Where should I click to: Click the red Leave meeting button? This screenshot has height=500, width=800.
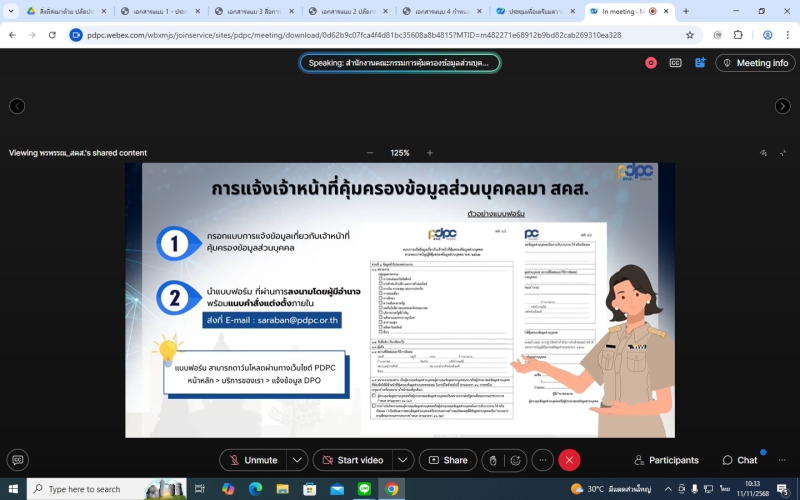(569, 460)
